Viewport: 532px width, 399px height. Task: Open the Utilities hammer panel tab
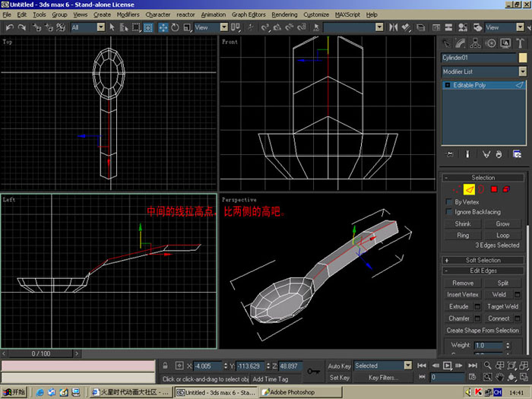pos(520,43)
